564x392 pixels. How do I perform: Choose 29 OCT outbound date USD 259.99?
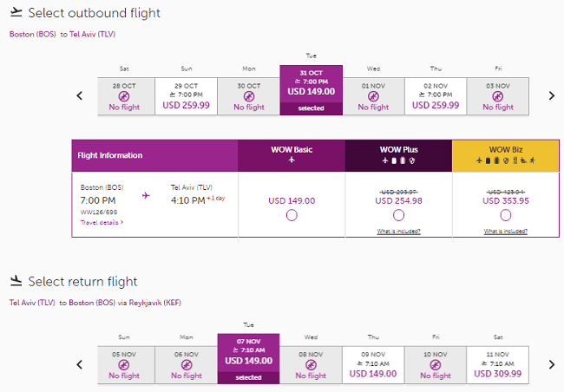coord(186,96)
